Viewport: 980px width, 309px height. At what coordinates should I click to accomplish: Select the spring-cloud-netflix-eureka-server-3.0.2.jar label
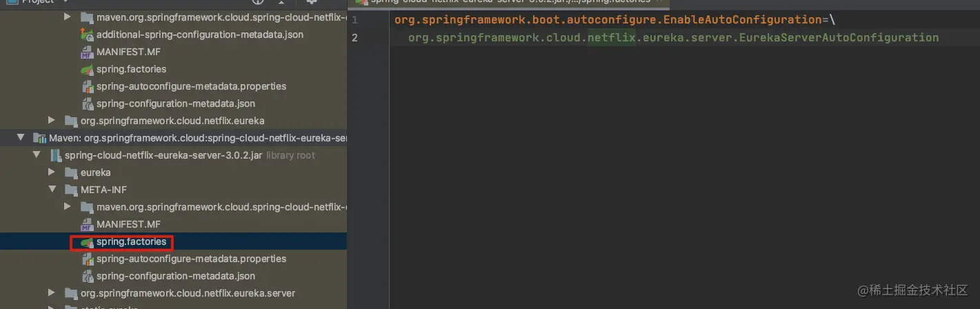click(x=163, y=155)
